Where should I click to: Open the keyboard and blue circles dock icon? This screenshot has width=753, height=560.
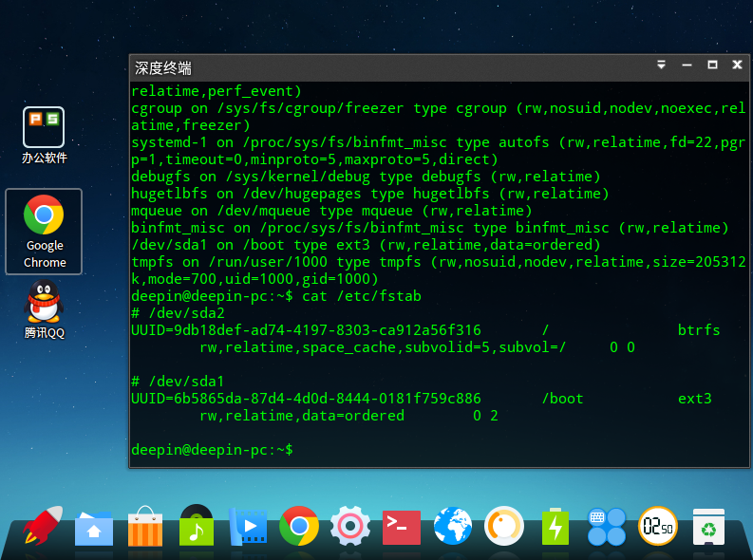(x=607, y=526)
